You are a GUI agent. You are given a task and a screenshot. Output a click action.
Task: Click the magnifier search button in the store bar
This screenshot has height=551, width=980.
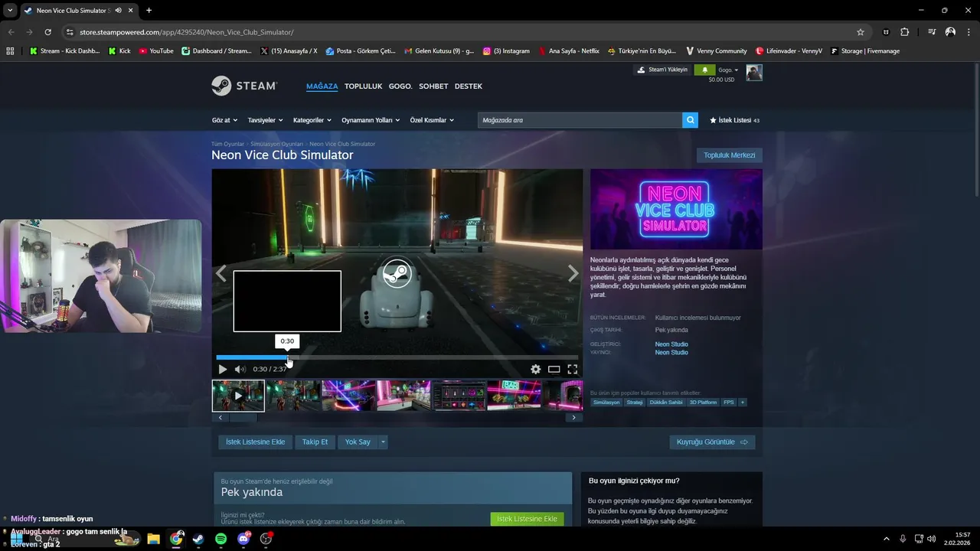tap(691, 120)
